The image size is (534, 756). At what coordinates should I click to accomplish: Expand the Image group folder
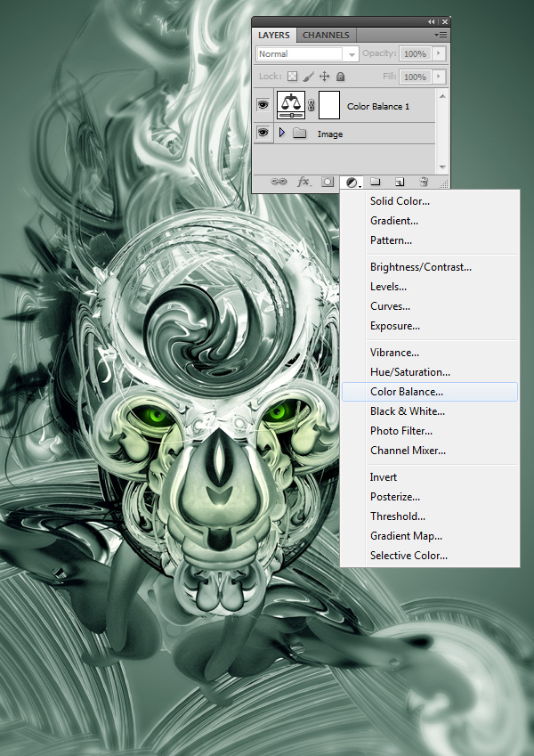283,134
